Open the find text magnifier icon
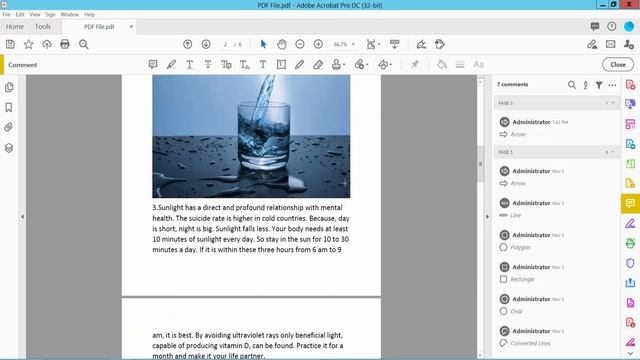640x360 pixels. pyautogui.click(x=84, y=44)
